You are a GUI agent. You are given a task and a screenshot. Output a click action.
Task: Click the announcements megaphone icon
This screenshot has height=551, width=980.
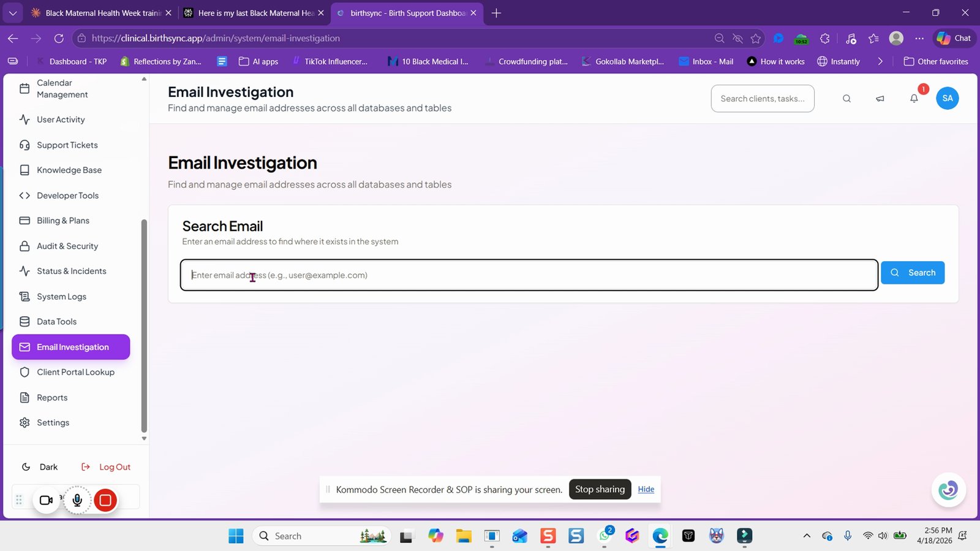[x=880, y=98]
